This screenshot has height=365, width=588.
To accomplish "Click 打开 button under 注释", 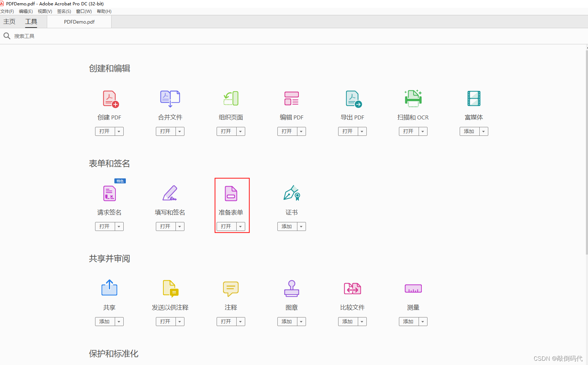I will 227,322.
